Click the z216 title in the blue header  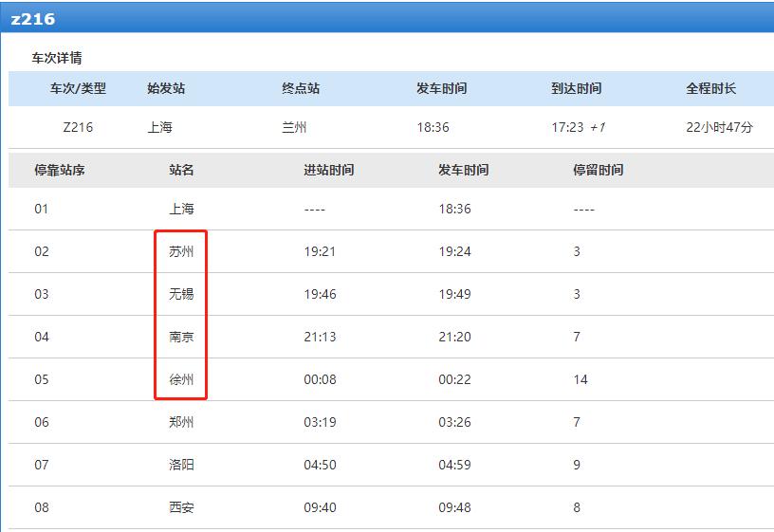(x=32, y=19)
